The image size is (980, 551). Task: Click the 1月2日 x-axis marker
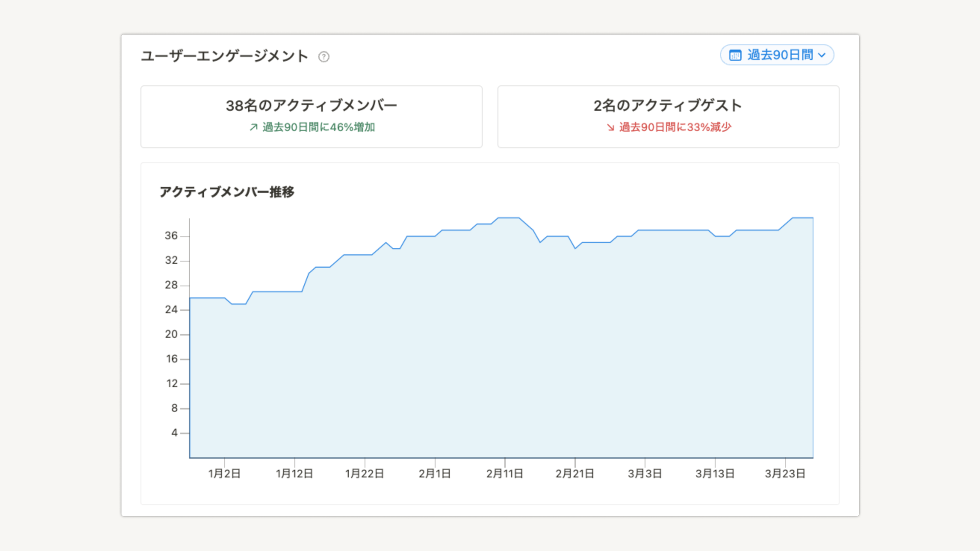click(224, 473)
